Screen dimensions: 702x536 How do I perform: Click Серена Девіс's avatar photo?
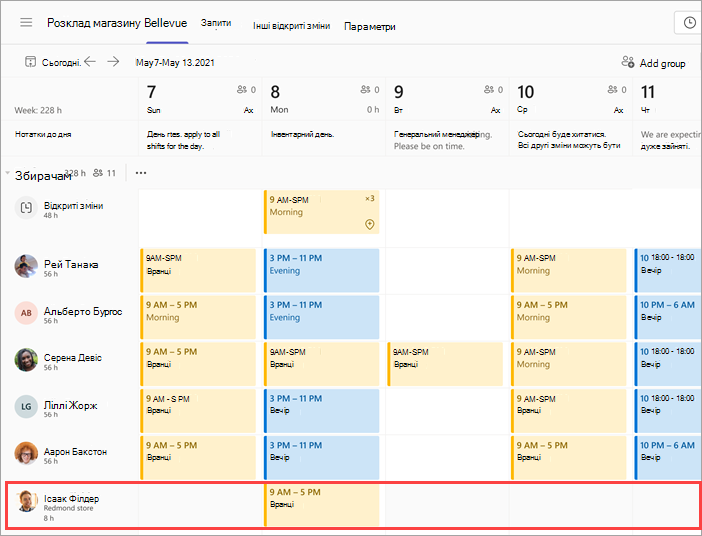[26, 360]
